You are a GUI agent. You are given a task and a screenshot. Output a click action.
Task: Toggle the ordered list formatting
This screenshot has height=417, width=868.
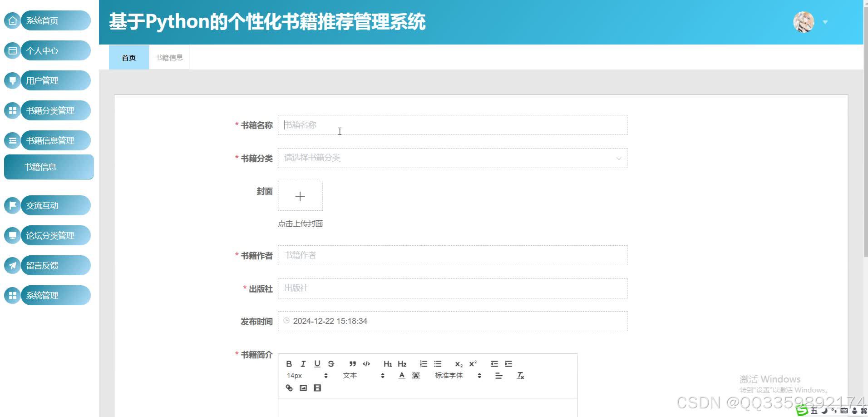pyautogui.click(x=423, y=363)
